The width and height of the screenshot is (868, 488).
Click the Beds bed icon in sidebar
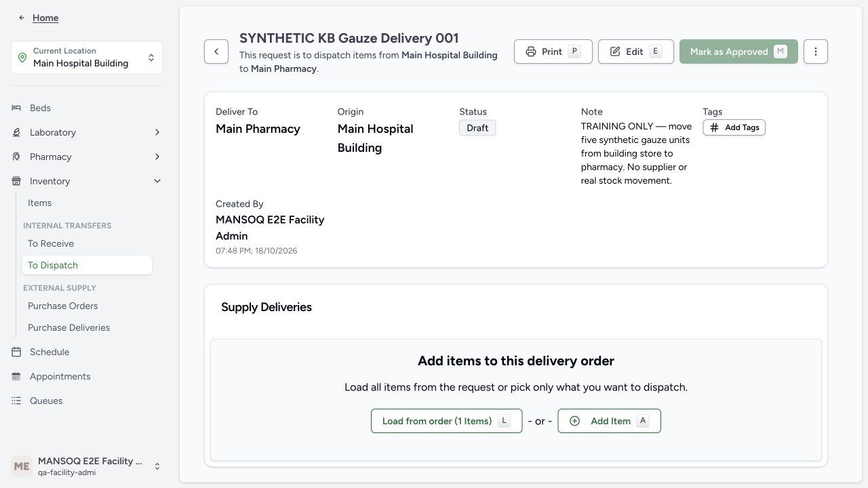pos(16,108)
